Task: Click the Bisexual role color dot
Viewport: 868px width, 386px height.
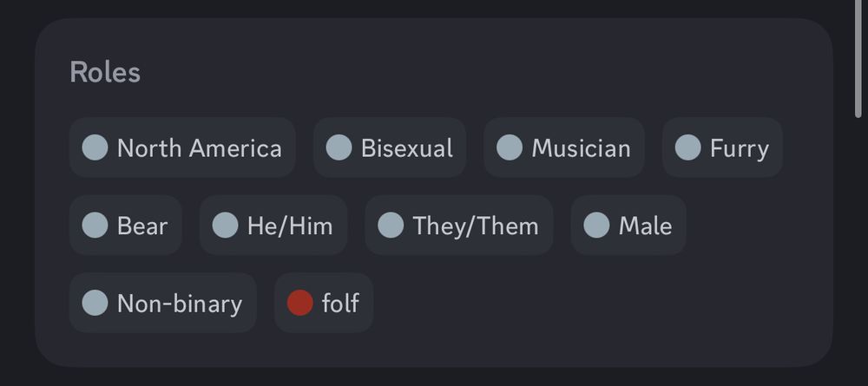Action: (339, 147)
